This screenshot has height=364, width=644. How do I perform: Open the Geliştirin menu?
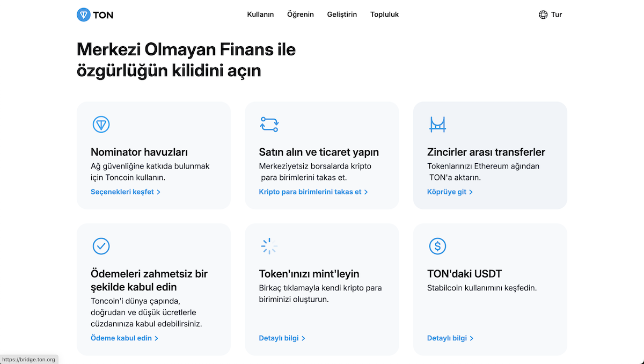coord(342,14)
